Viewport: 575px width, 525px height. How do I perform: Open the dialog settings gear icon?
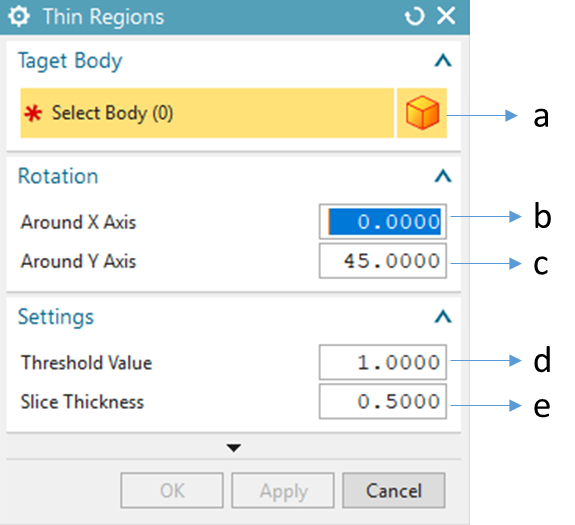click(x=19, y=17)
